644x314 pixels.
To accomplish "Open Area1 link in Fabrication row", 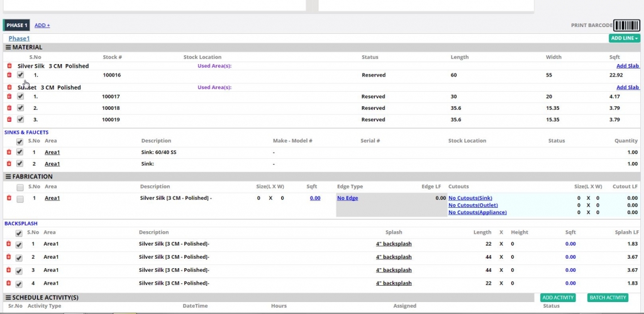I will pyautogui.click(x=52, y=198).
